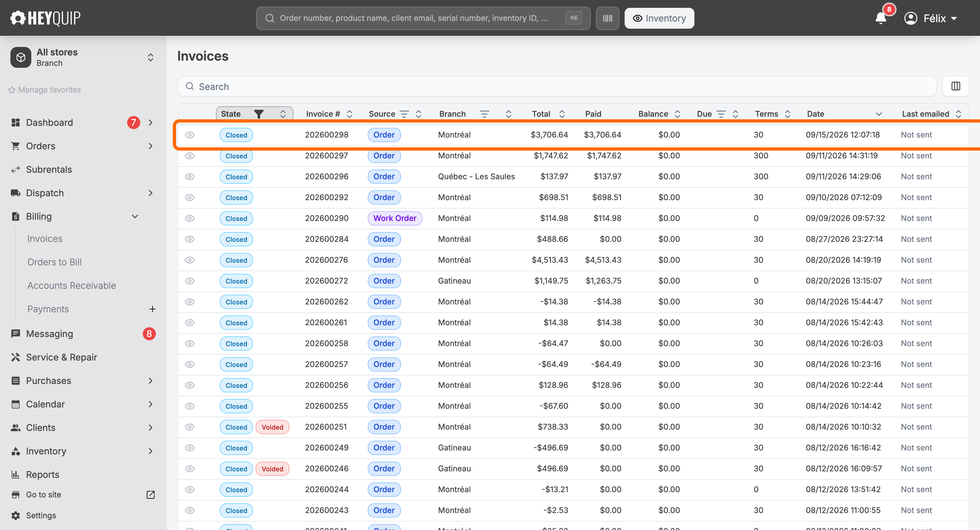Click the Invoices search box
Screen dimensions: 980x530
pos(557,86)
